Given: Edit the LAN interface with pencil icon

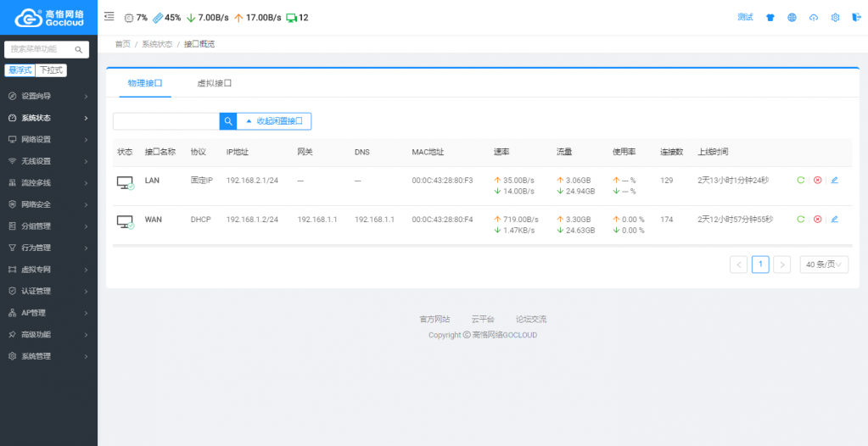Looking at the screenshot, I should coord(835,180).
